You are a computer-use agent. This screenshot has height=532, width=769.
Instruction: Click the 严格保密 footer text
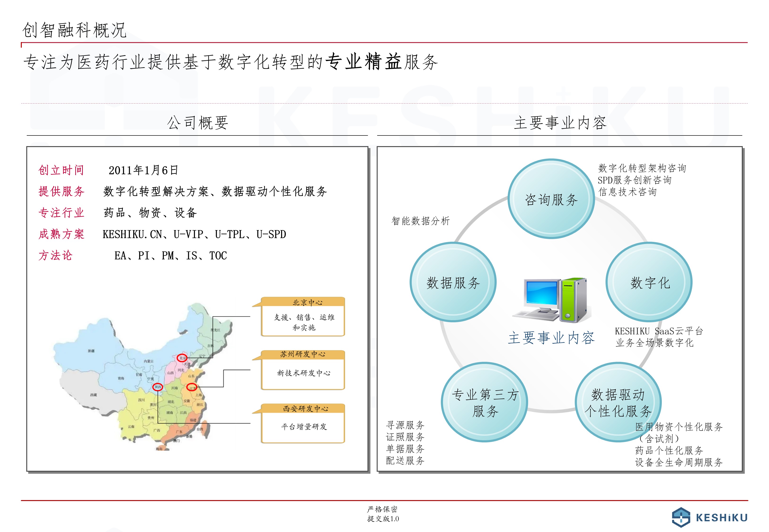coord(383,509)
